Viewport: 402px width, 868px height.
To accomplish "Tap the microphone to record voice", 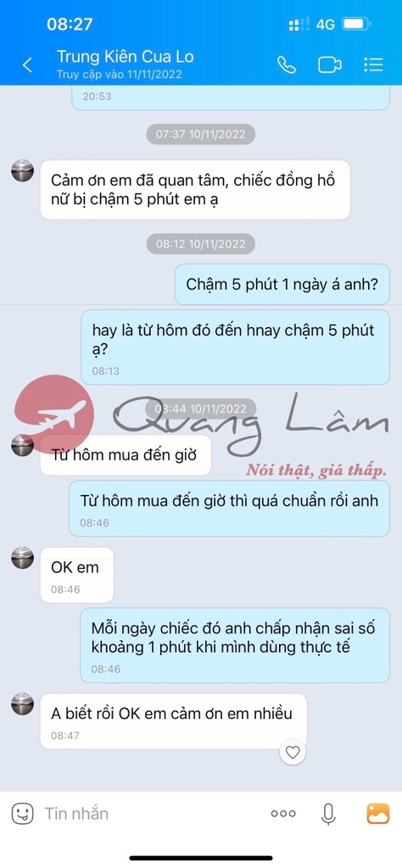I will (x=328, y=813).
